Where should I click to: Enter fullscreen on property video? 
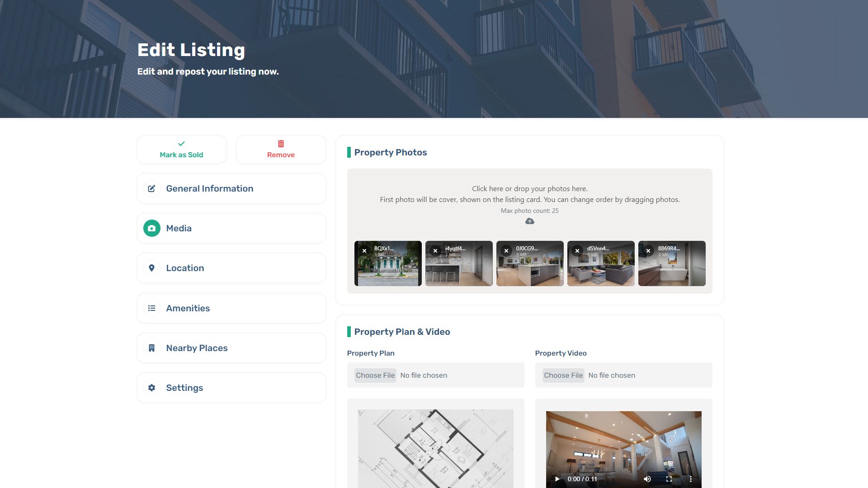(x=669, y=479)
